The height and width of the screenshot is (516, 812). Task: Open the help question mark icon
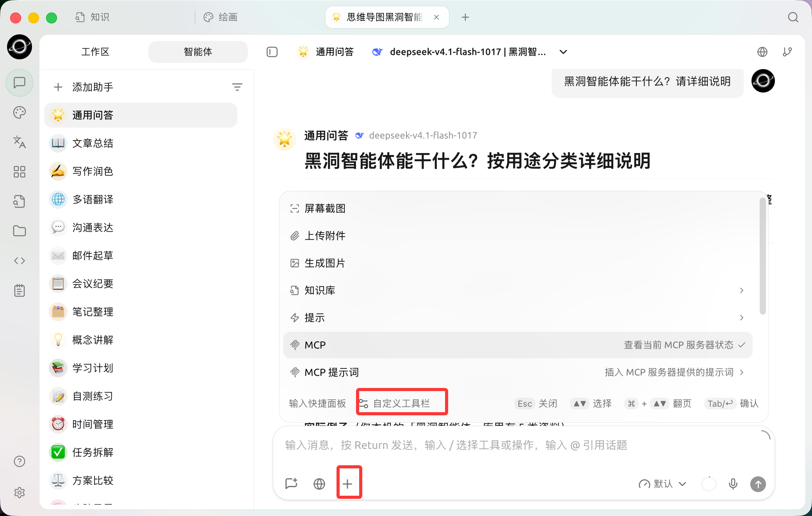coord(20,461)
